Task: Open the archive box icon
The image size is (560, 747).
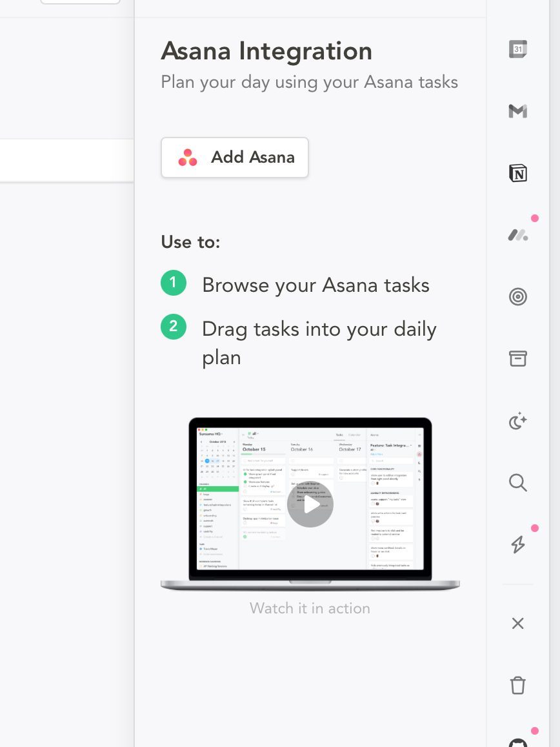Action: (517, 359)
